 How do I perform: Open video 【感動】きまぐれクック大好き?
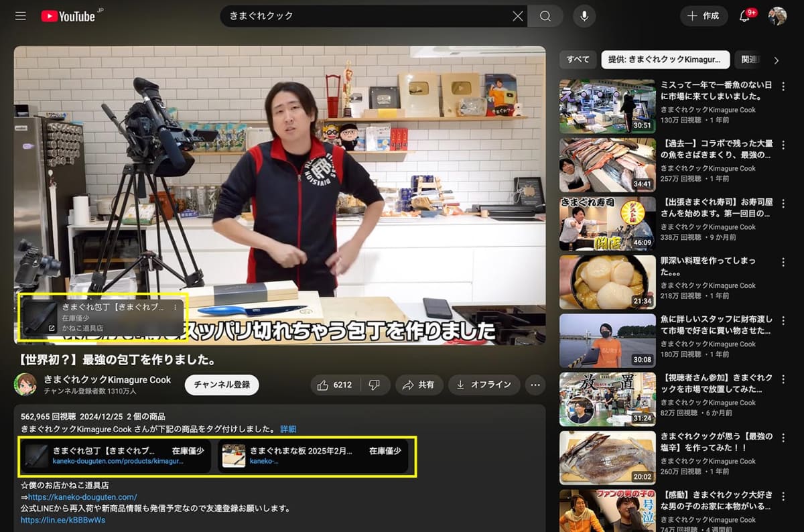(x=717, y=501)
